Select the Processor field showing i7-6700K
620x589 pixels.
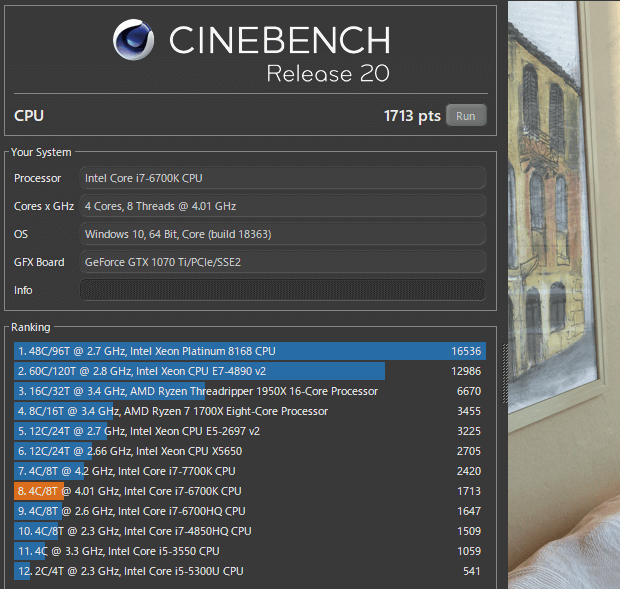[282, 178]
